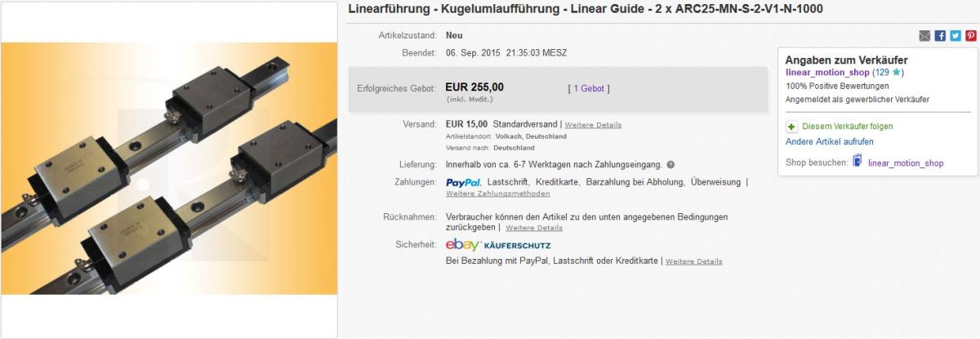Visit the linear_motion_shop store link
This screenshot has height=339, width=980.
(x=906, y=163)
